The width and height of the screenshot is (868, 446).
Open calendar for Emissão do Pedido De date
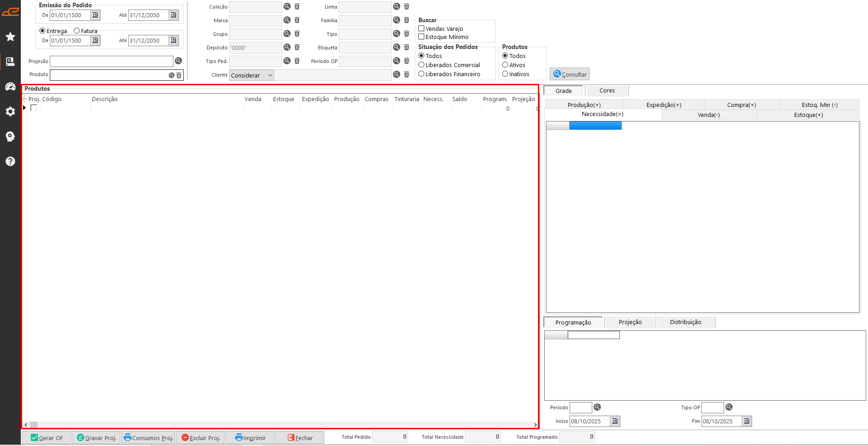(95, 15)
